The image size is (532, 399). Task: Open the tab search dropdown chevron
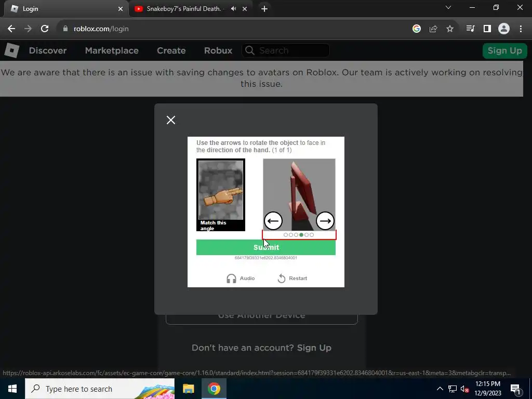[x=448, y=7]
